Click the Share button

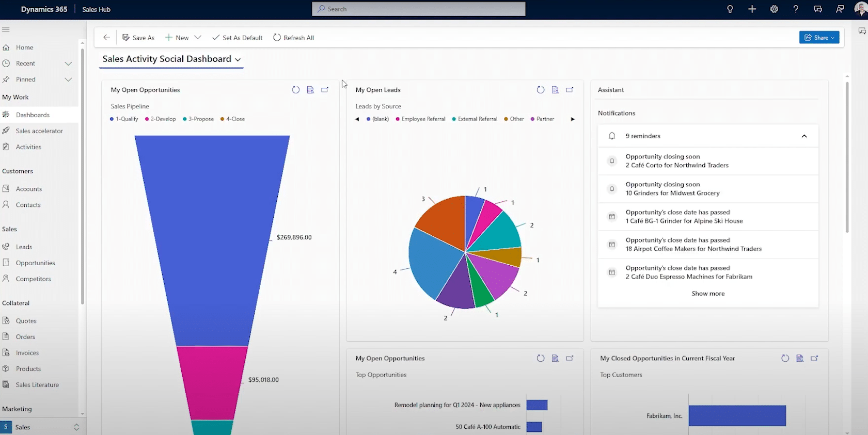click(x=819, y=38)
